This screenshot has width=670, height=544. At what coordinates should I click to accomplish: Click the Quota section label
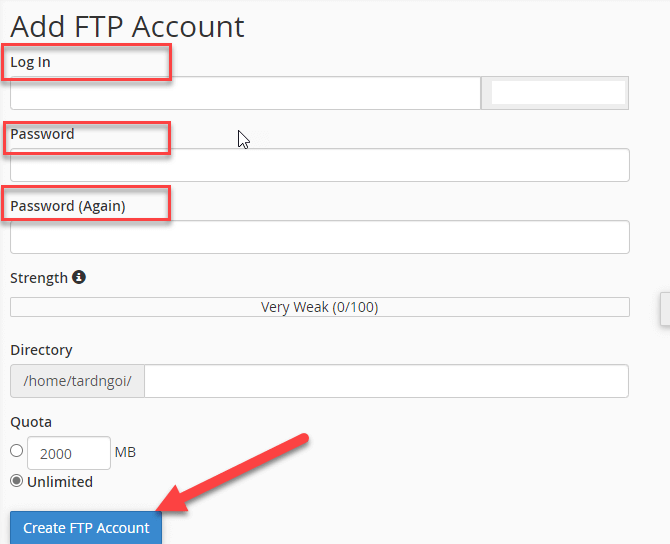tap(31, 422)
